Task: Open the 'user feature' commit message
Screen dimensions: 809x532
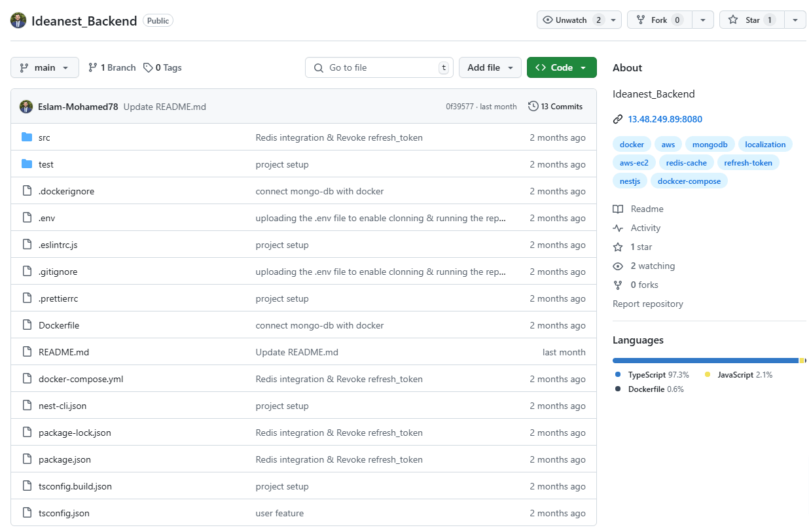Action: click(279, 513)
